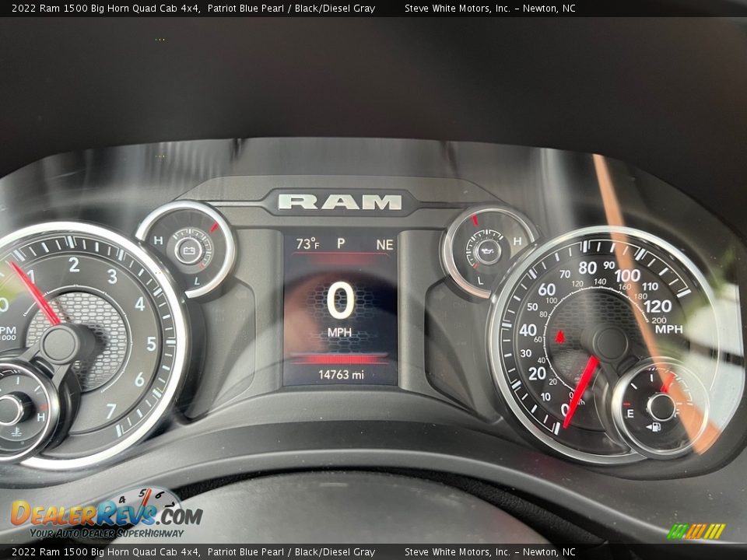This screenshot has height=560, width=747.
Task: Click the red bar below MPH in display
Action: click(x=339, y=358)
